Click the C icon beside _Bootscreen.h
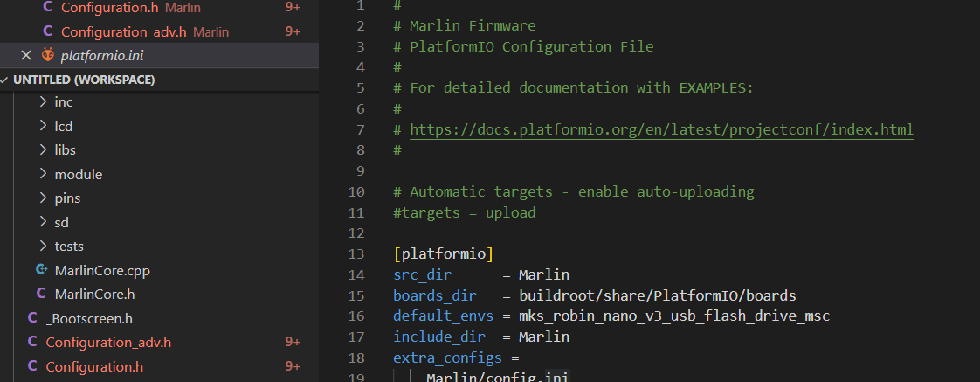 coord(32,318)
